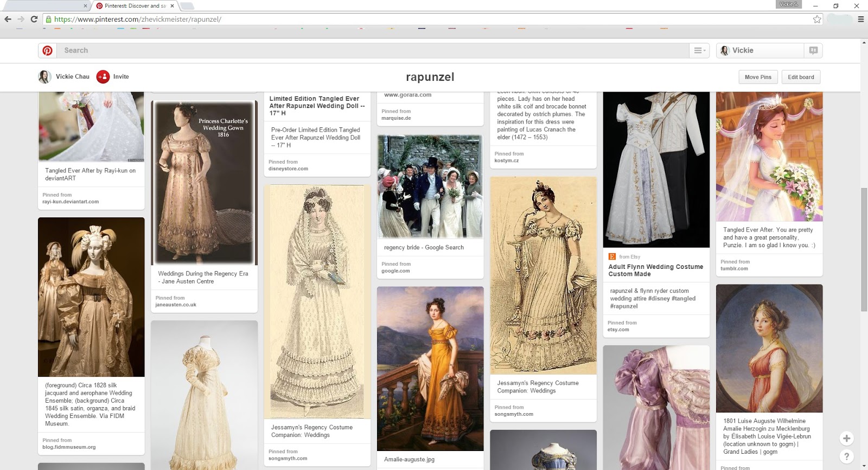Close the Pinterest browser tab
The image size is (868, 470).
click(x=173, y=6)
